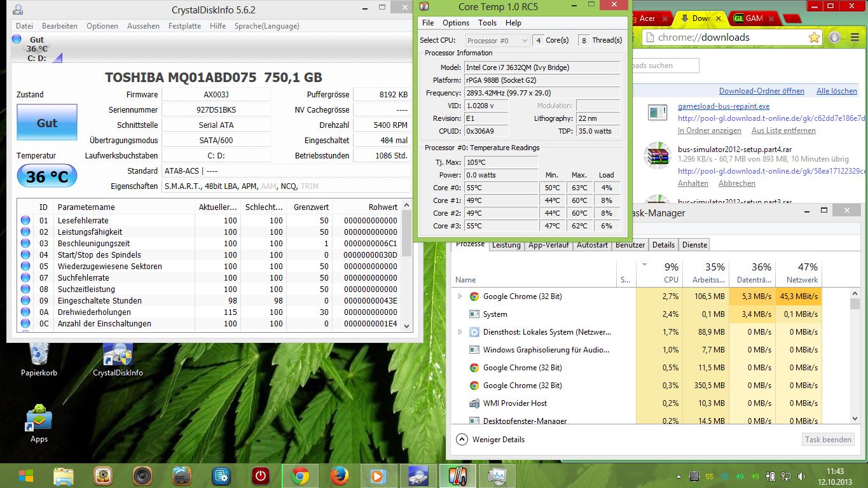Open the red power button taskbar icon
Image resolution: width=868 pixels, height=488 pixels.
[261, 476]
